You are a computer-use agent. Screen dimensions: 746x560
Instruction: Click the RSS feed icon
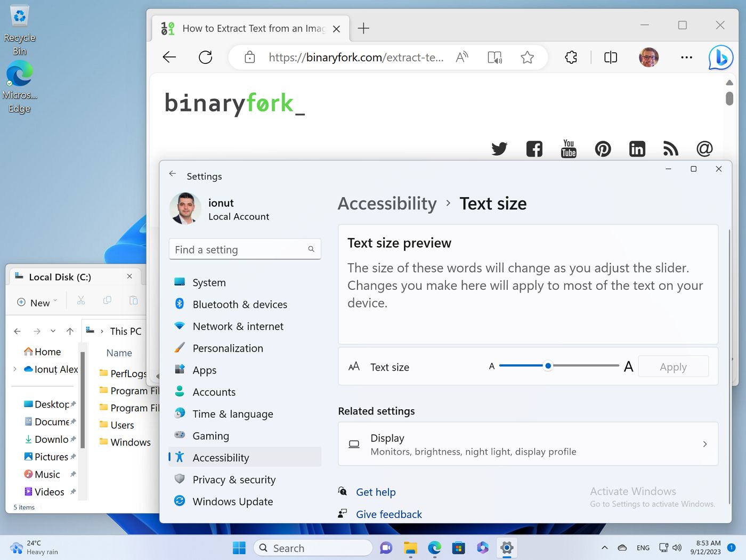tap(670, 149)
